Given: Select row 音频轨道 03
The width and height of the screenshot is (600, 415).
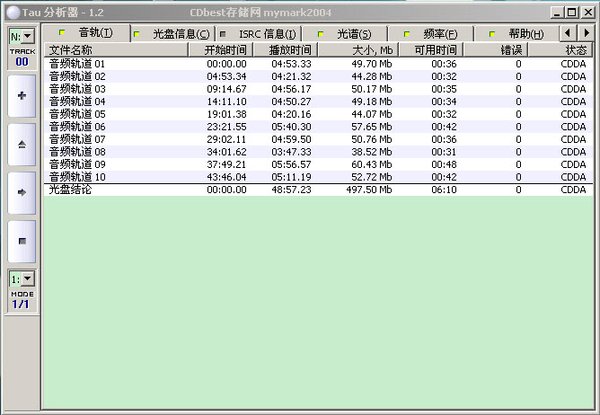Looking at the screenshot, I should point(318,89).
